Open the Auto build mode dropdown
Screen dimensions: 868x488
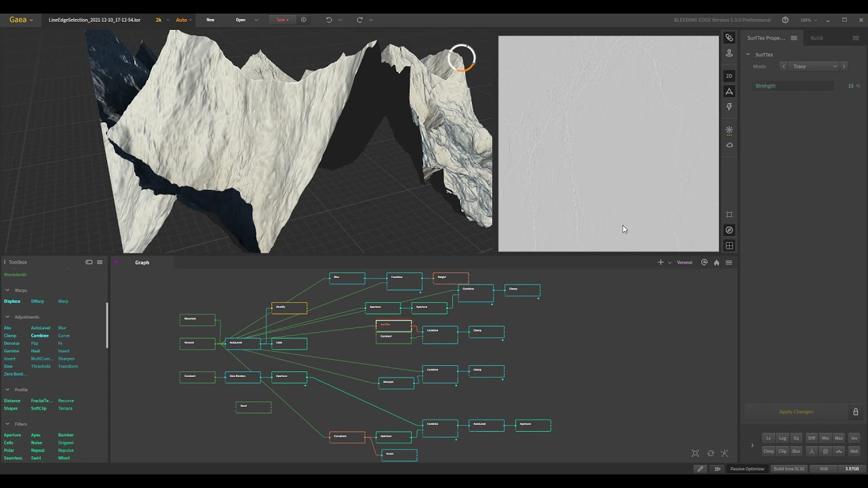tap(183, 20)
